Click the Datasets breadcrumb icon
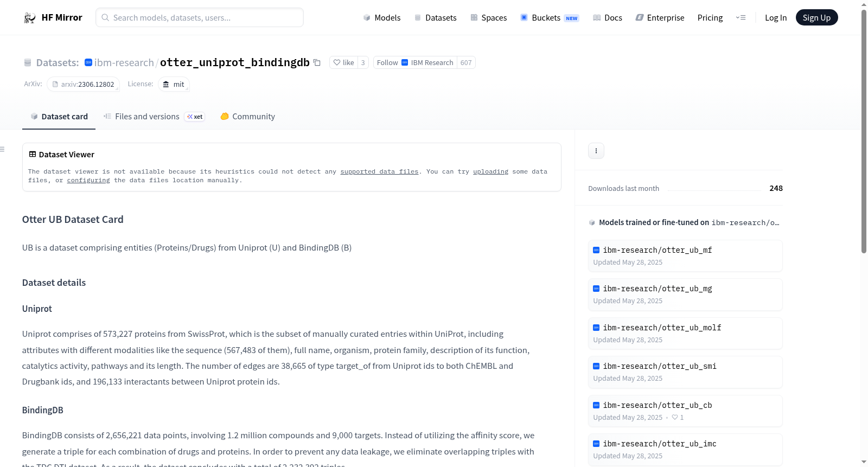This screenshot has height=467, width=868. (x=28, y=63)
